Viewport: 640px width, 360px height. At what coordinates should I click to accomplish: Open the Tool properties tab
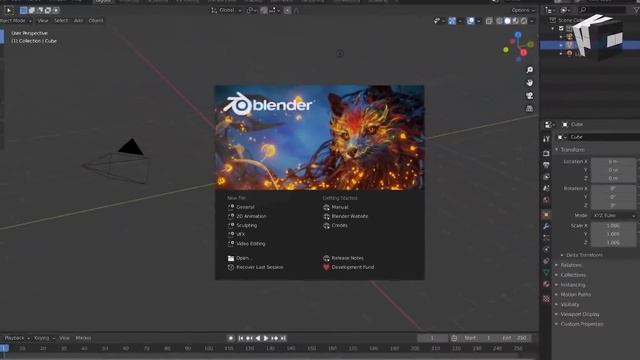(x=546, y=139)
